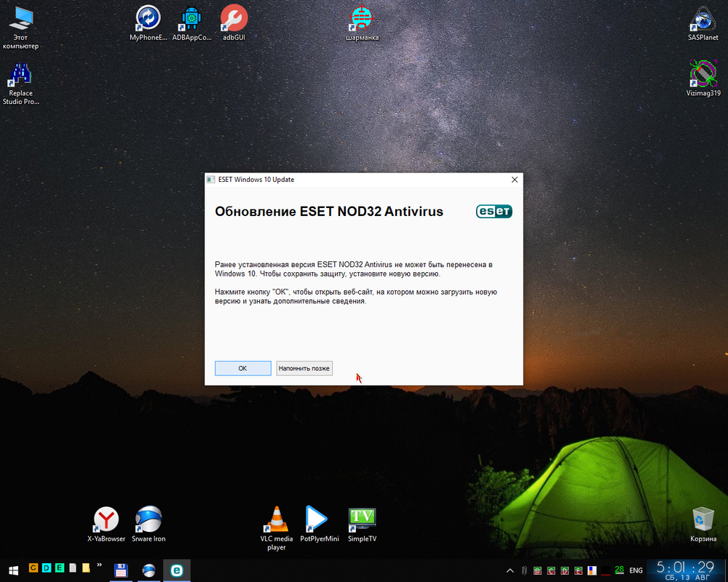Click the @ drive tray indicator
Image resolution: width=728 pixels, height=582 pixels.
(538, 570)
